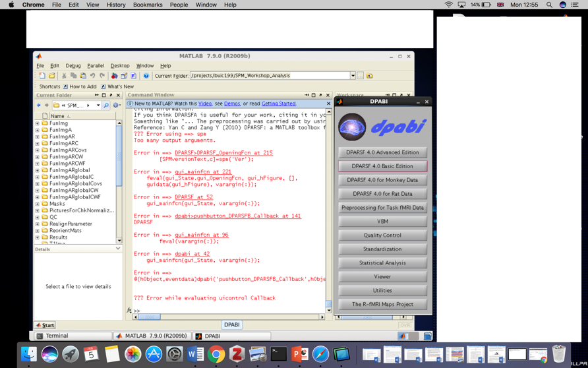Screen dimensions: 588x368
Task: Open the Window menu in MATLAB
Action: [145, 66]
